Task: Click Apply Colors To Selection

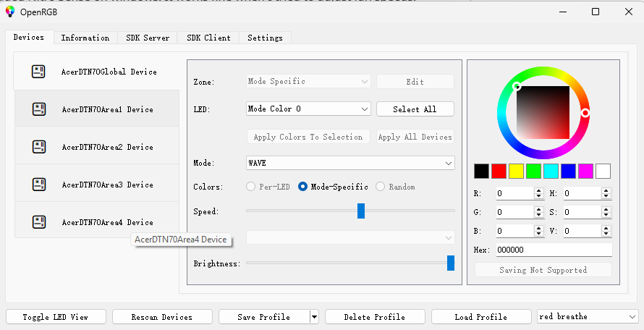Action: (x=308, y=137)
